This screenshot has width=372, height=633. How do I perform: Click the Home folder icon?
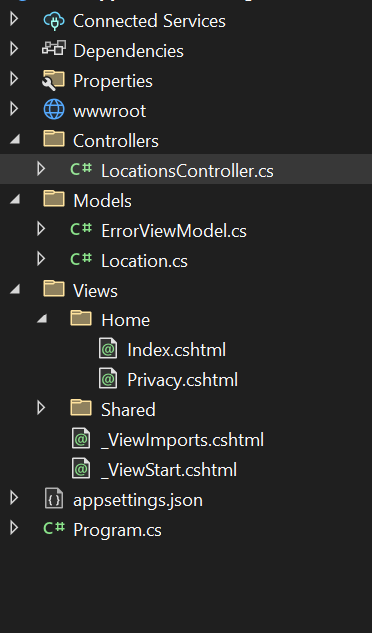81,319
